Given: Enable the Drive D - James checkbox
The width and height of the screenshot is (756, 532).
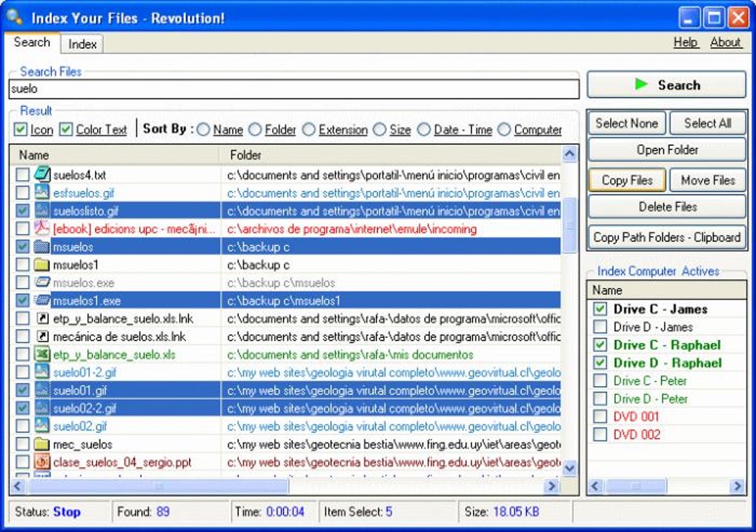Looking at the screenshot, I should click(x=600, y=327).
